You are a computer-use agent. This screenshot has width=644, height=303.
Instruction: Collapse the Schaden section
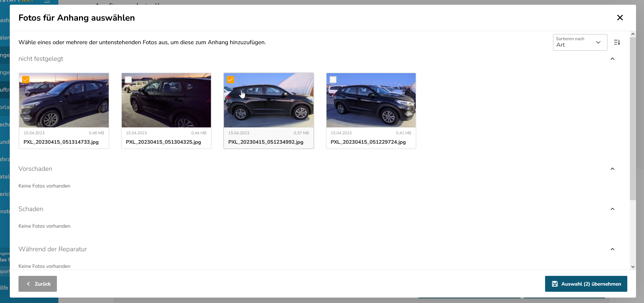(612, 209)
